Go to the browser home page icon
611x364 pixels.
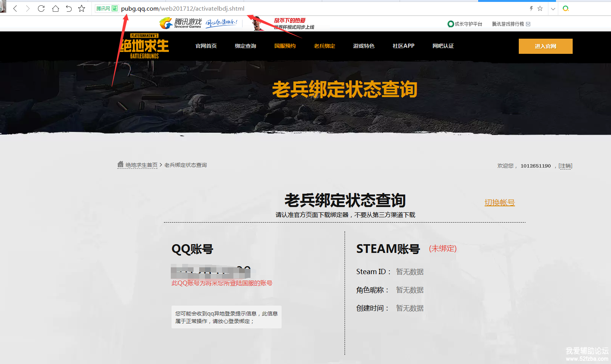(x=55, y=8)
